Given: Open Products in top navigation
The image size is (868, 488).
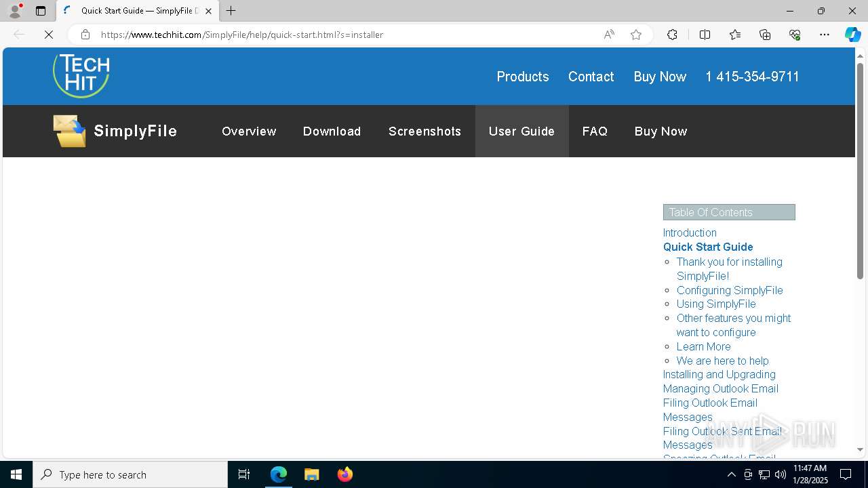Looking at the screenshot, I should tap(523, 77).
